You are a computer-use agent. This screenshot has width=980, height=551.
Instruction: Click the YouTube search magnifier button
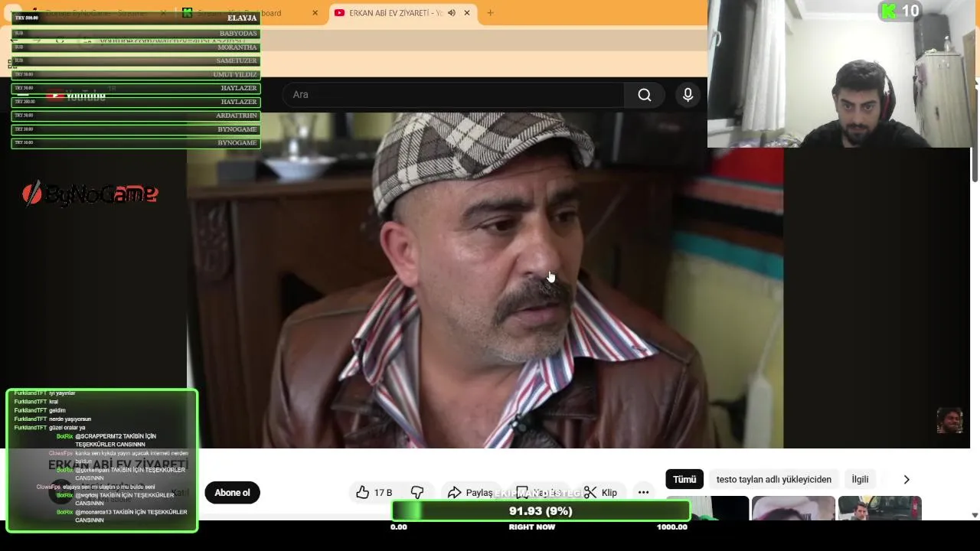click(645, 95)
